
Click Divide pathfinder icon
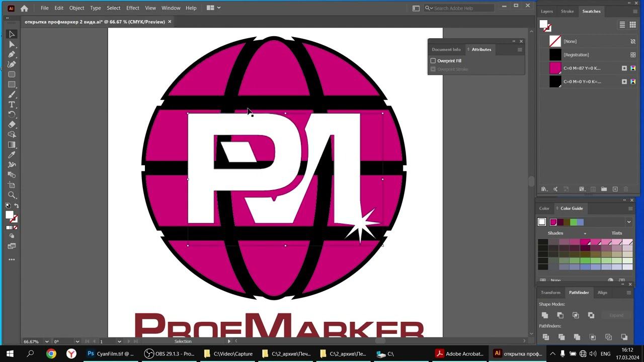(546, 337)
